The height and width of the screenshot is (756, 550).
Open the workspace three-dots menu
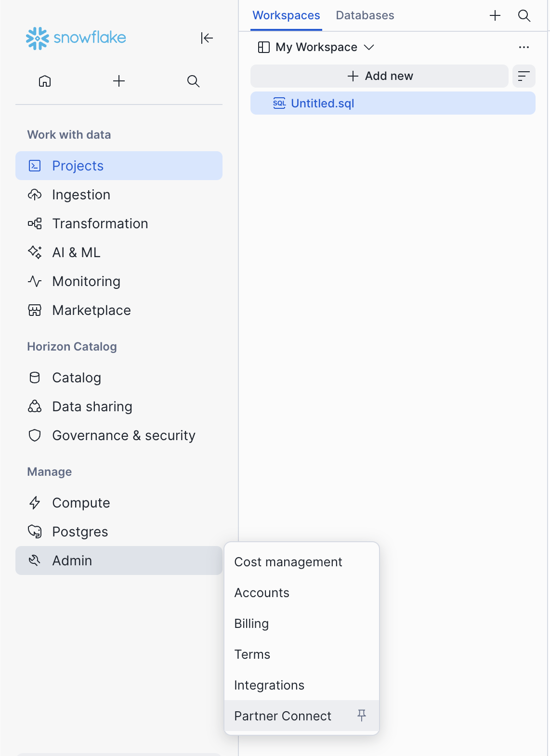pyautogui.click(x=524, y=47)
